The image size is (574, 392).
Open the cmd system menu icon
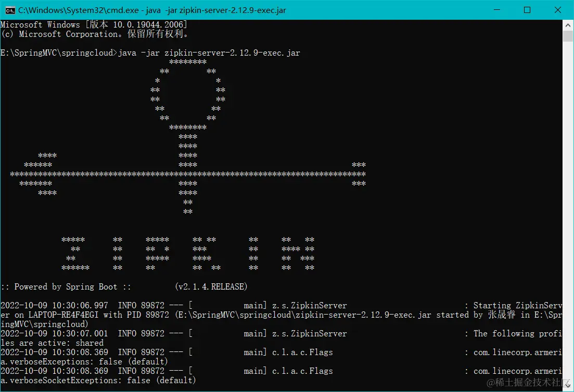(10, 10)
